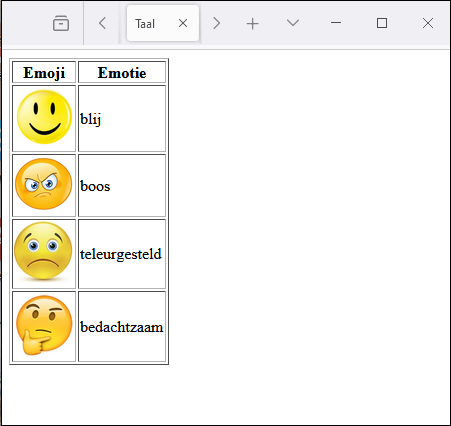Select the Taal tab
Screen dimensions: 451x426
tap(163, 23)
